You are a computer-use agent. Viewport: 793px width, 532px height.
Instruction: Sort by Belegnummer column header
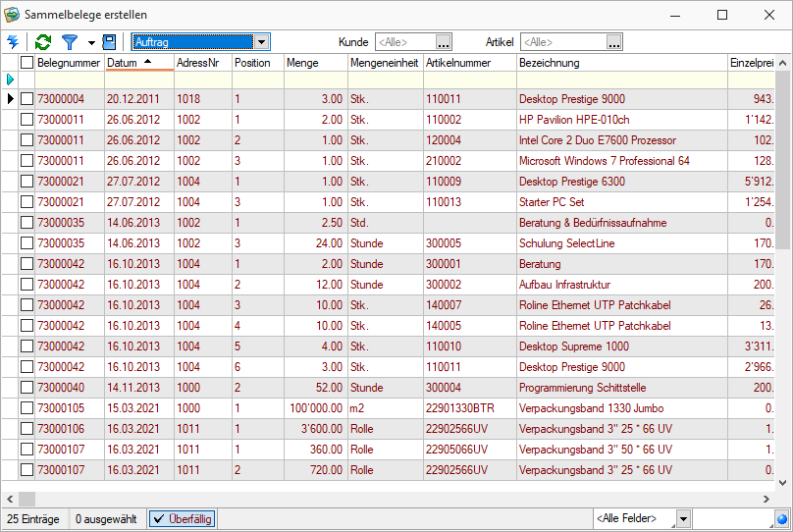tap(69, 63)
